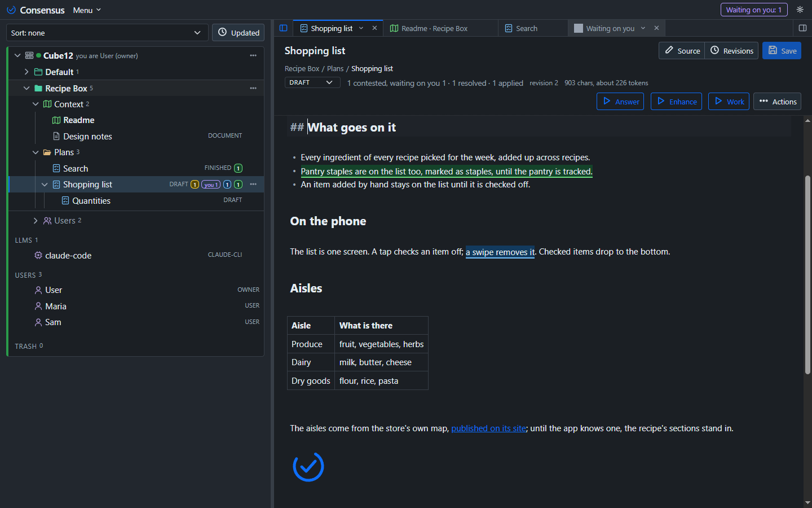Click the Maria user icon
The image size is (812, 508).
[38, 306]
